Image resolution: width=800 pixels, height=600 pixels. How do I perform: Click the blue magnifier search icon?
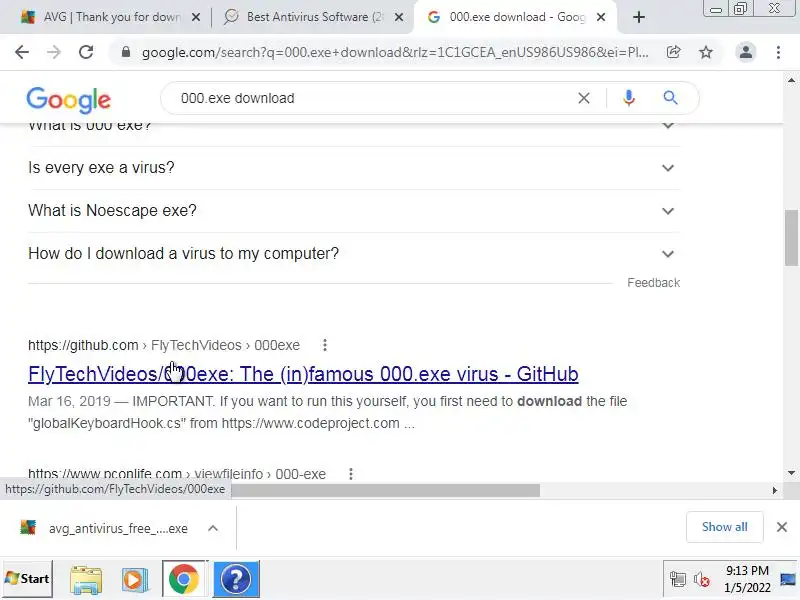670,98
